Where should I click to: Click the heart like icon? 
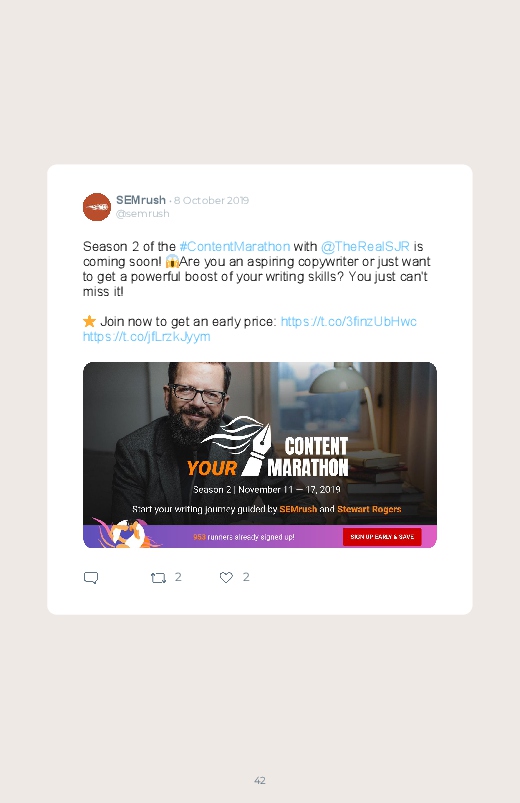(x=226, y=577)
